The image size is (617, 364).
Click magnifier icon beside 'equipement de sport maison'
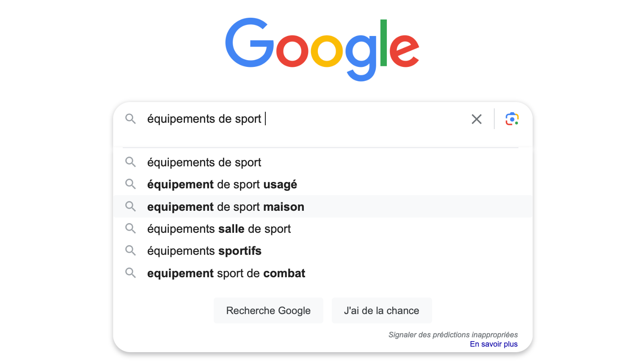pos(130,207)
